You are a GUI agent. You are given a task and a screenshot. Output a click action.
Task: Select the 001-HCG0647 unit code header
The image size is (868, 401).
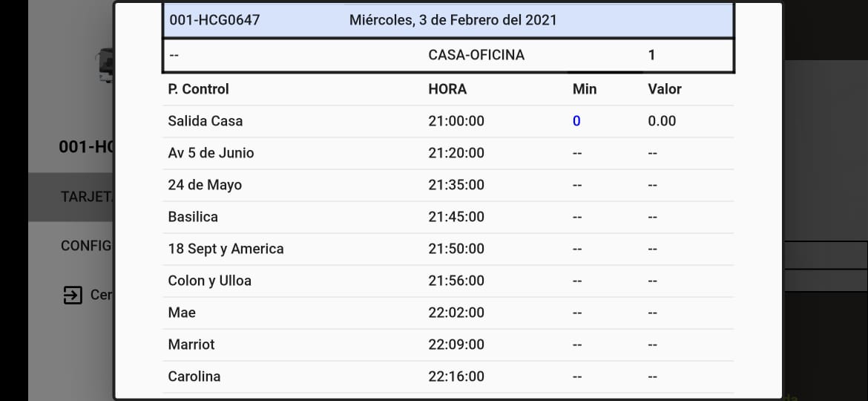click(x=214, y=20)
